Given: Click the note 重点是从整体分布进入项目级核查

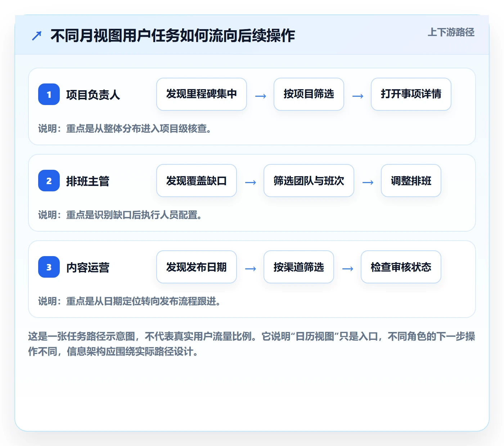Looking at the screenshot, I should [x=139, y=128].
